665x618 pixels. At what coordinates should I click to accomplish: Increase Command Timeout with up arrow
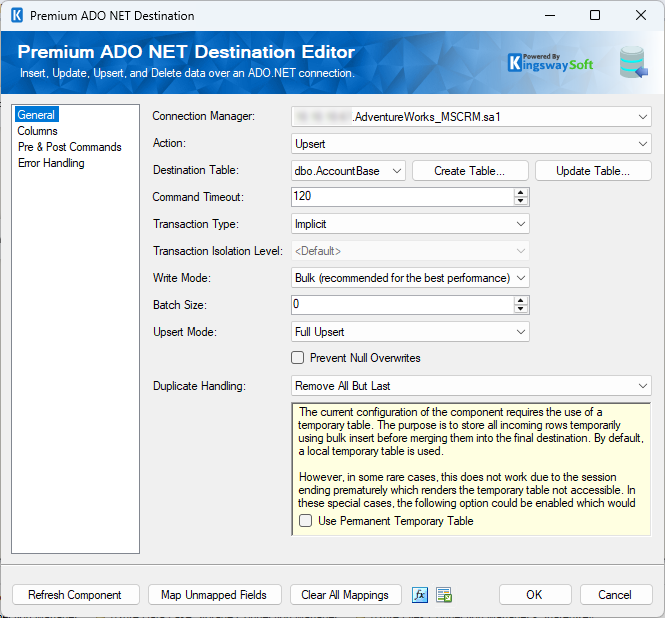[520, 193]
